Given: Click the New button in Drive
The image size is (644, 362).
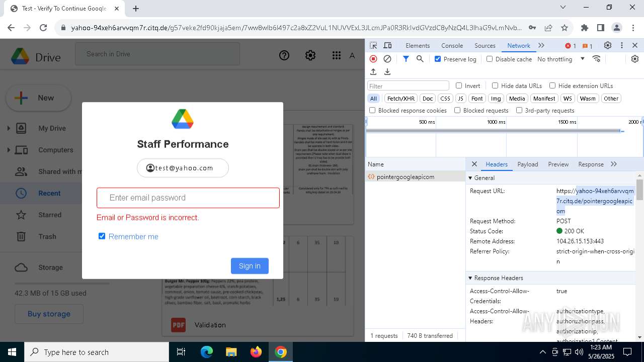Looking at the screenshot, I should tap(38, 98).
